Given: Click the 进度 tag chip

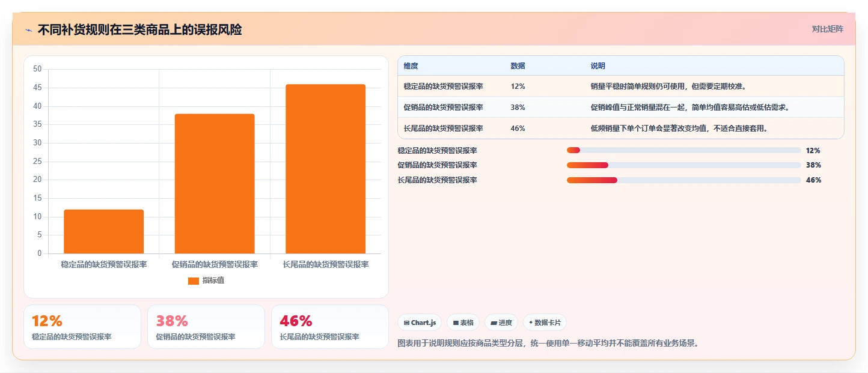Looking at the screenshot, I should (501, 323).
